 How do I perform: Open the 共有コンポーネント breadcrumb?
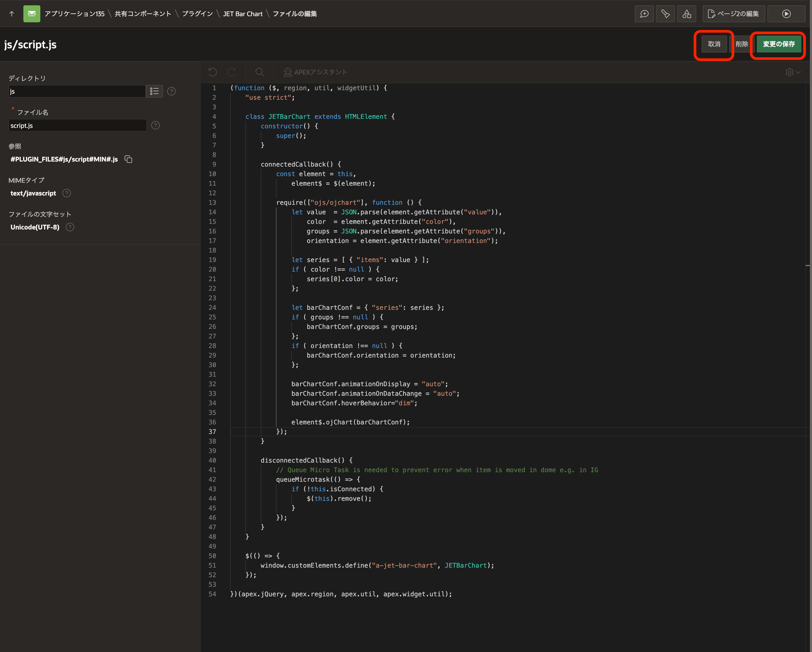pos(143,14)
